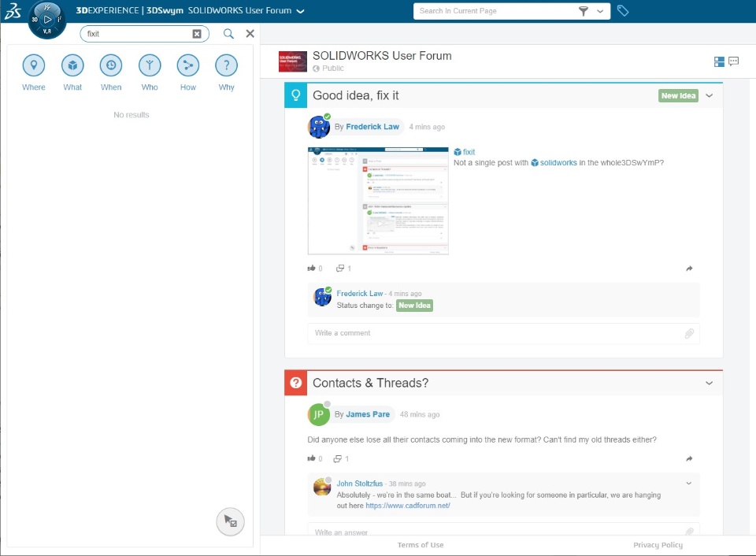Click the New Idea badge in status change
The image size is (756, 556).
pyautogui.click(x=415, y=306)
